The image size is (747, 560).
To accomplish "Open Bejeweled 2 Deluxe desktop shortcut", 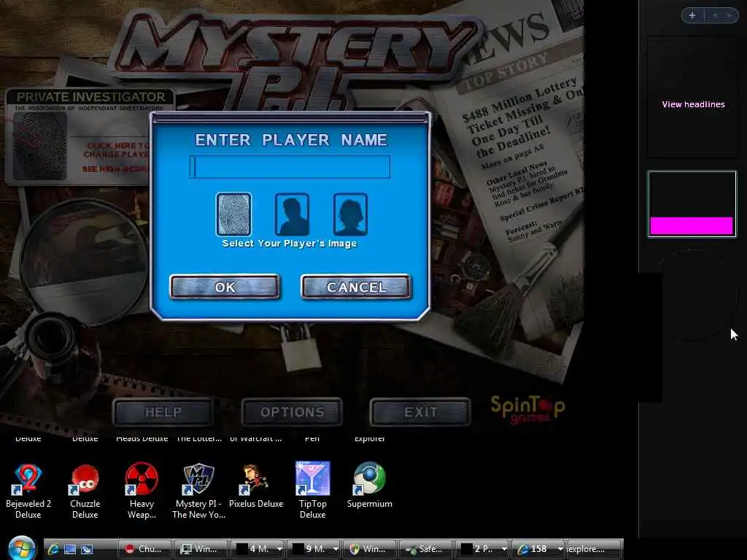I will point(28,491).
